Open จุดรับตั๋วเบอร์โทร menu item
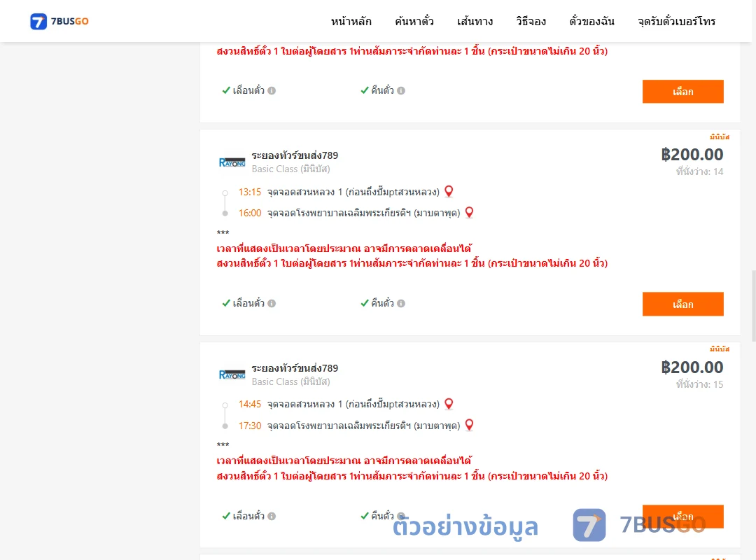756x560 pixels. (x=676, y=21)
